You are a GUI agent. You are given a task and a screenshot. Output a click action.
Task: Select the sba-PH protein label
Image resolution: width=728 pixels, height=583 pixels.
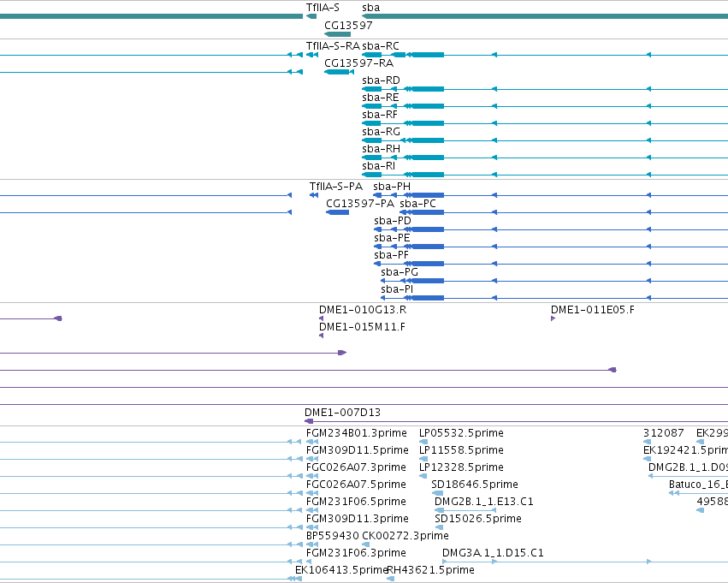coord(392,187)
